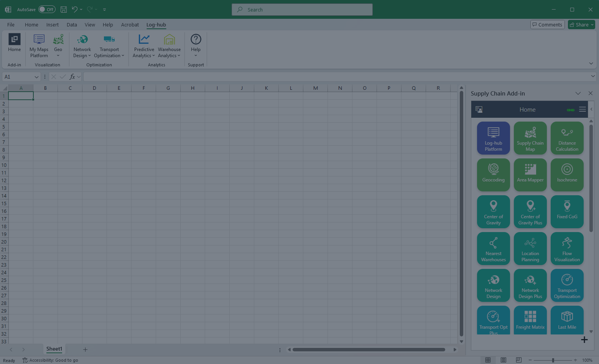Viewport: 599px width, 364px height.
Task: Open the Distance Calculation tile
Action: [x=567, y=138]
